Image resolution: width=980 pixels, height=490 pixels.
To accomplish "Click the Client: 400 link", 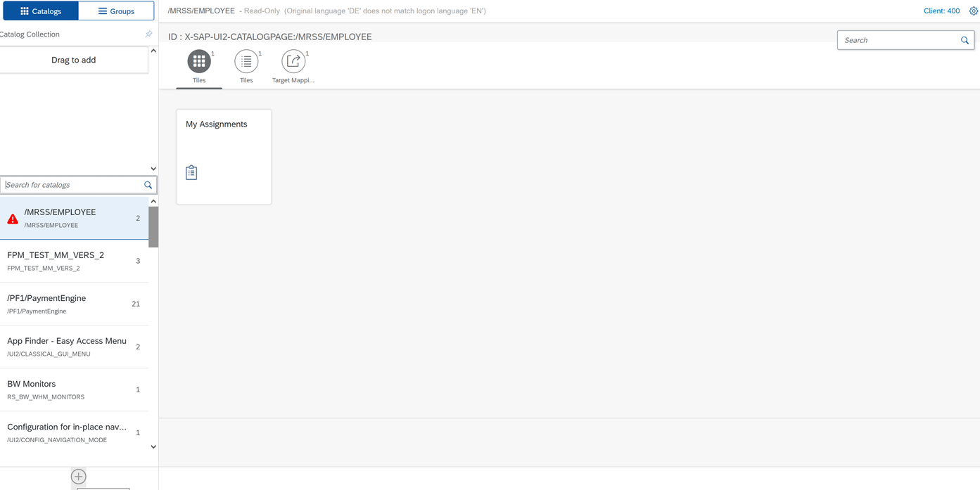I will (941, 11).
